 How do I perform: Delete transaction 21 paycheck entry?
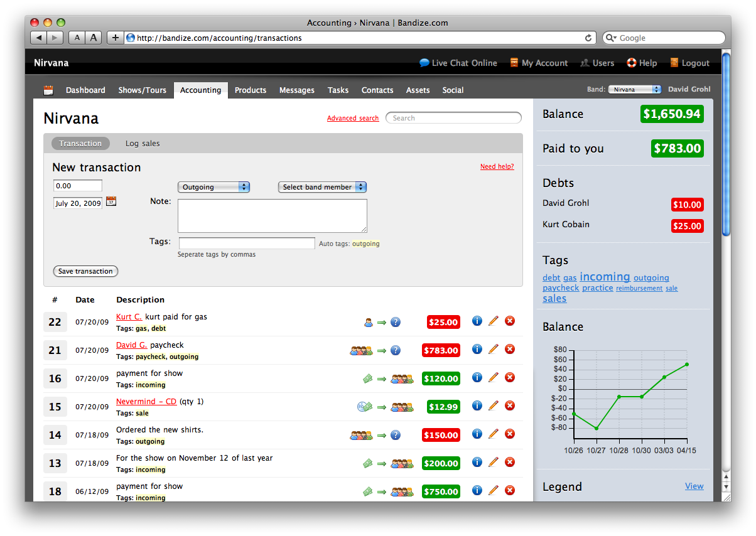510,350
